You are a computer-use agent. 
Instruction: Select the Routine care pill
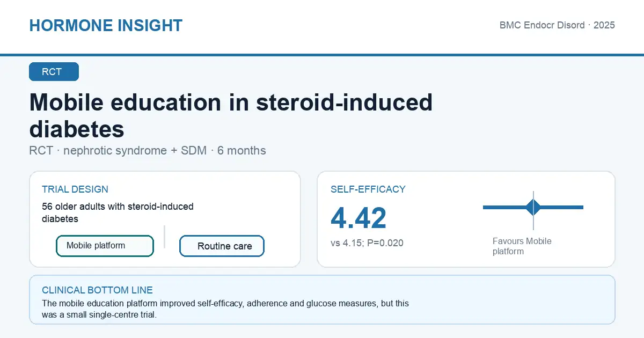pyautogui.click(x=222, y=246)
